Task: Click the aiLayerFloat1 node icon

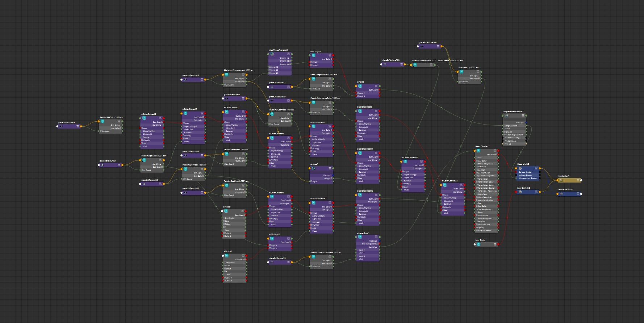Action: (x=360, y=237)
